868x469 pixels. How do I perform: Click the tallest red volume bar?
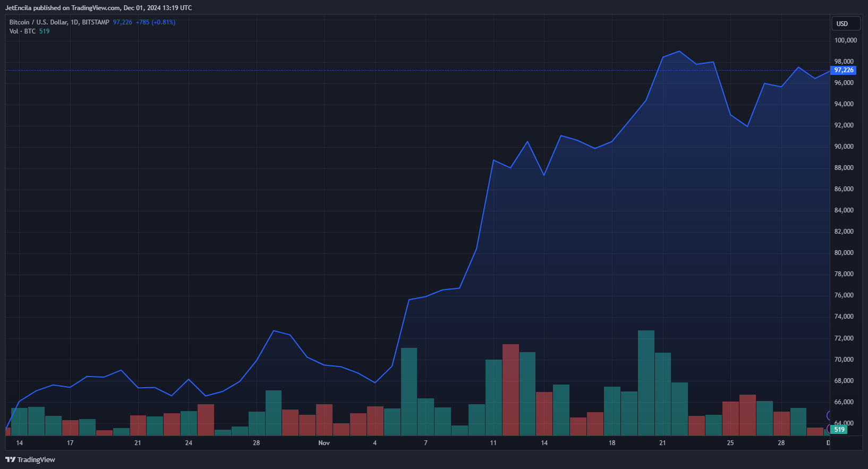pos(510,389)
